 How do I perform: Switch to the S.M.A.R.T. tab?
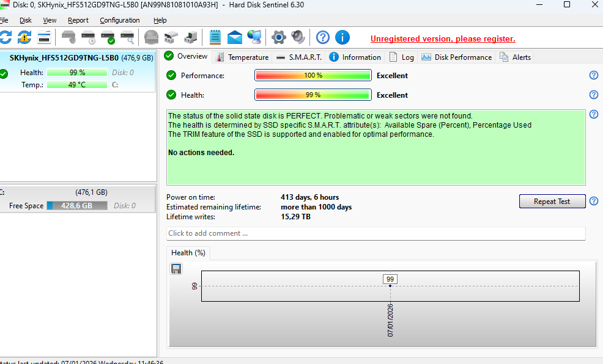click(x=298, y=57)
